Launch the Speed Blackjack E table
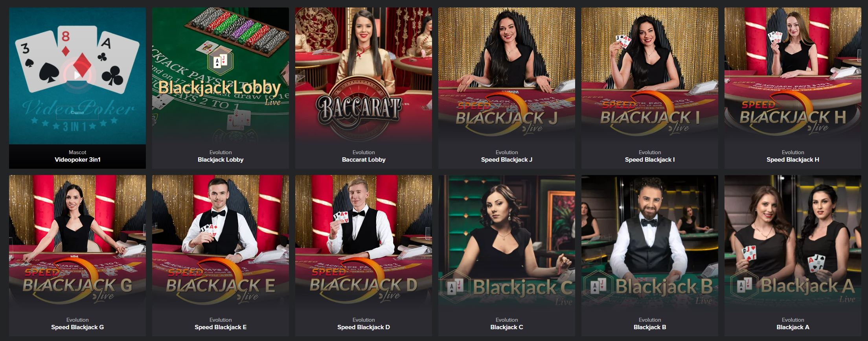Image resolution: width=868 pixels, height=341 pixels. point(221,242)
